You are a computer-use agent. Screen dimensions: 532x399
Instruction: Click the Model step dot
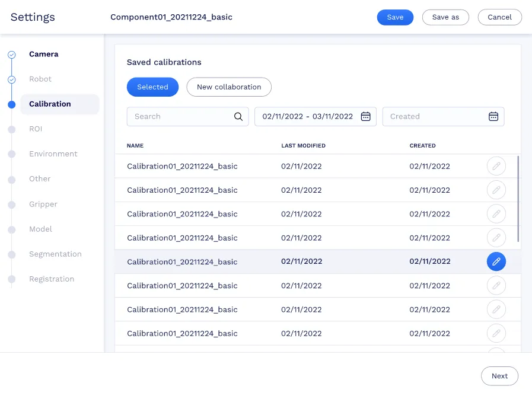tap(11, 229)
